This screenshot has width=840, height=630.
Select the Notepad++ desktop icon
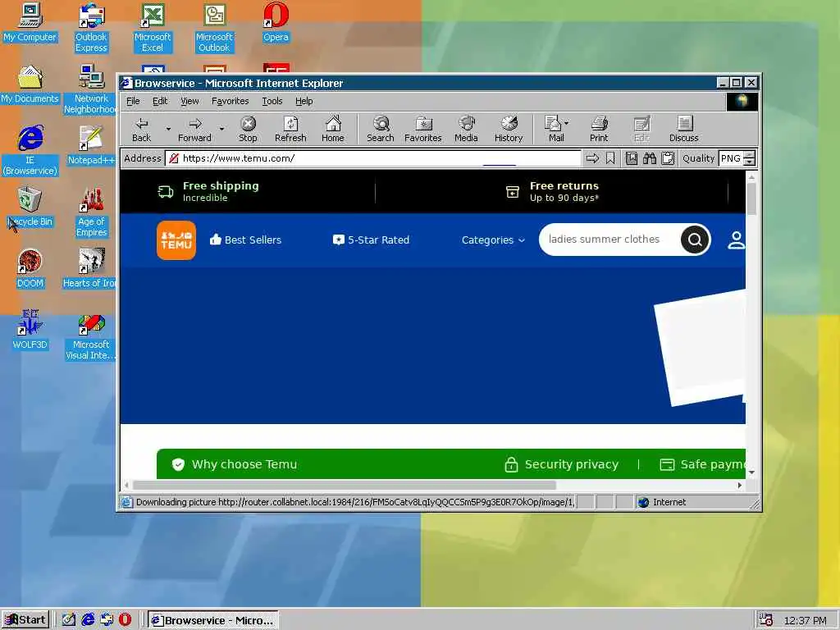click(x=91, y=146)
